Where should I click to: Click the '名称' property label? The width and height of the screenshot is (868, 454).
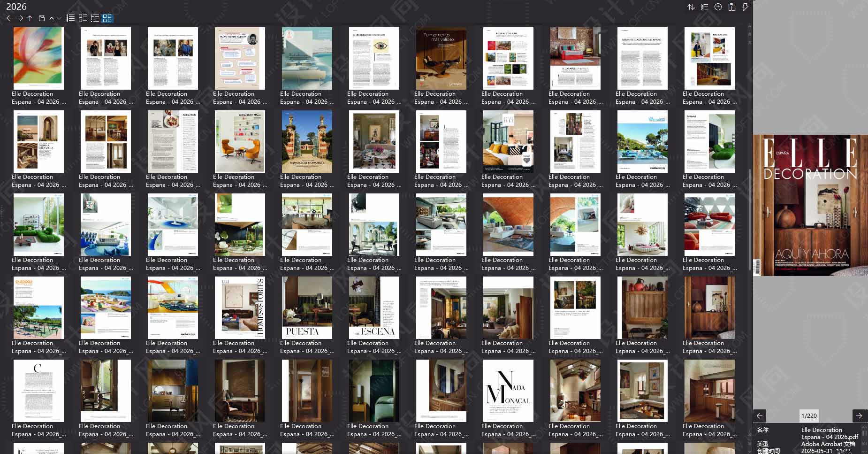click(x=763, y=430)
